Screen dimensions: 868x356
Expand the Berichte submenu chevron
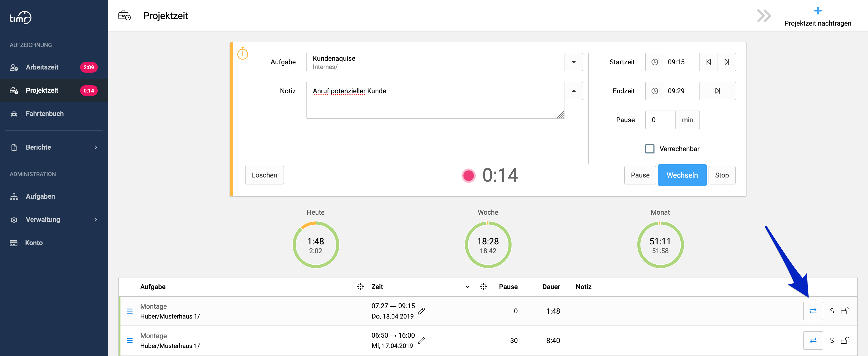pyautogui.click(x=96, y=147)
